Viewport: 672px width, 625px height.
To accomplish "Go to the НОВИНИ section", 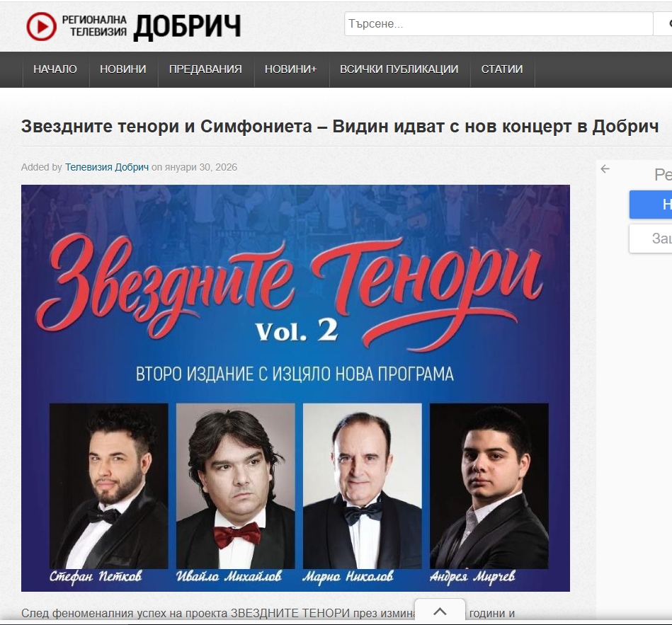I will 123,69.
